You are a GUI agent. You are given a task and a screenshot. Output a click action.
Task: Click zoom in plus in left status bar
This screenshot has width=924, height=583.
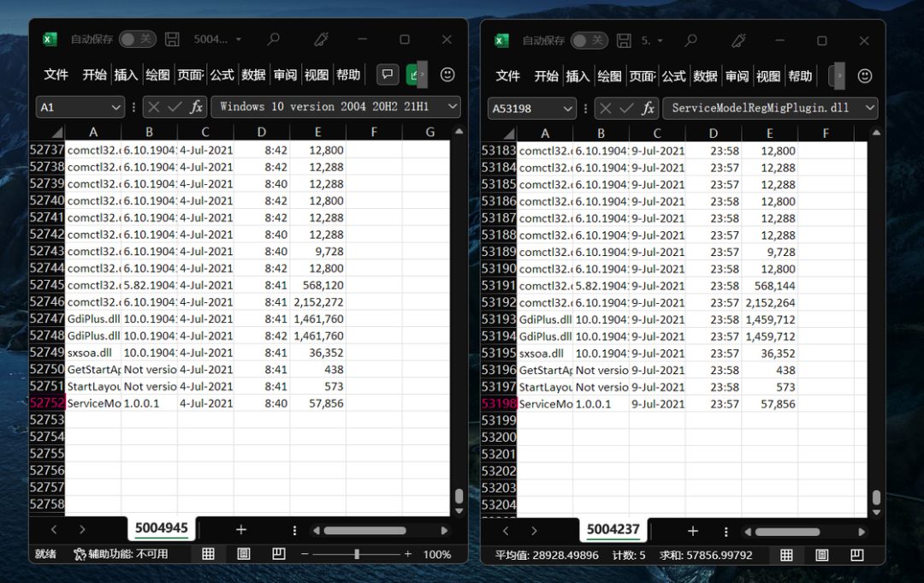tap(408, 554)
